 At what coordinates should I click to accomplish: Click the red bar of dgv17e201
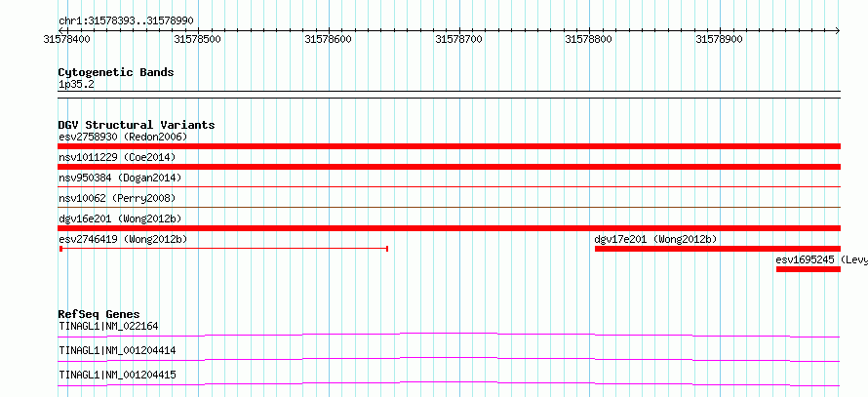[x=718, y=249]
